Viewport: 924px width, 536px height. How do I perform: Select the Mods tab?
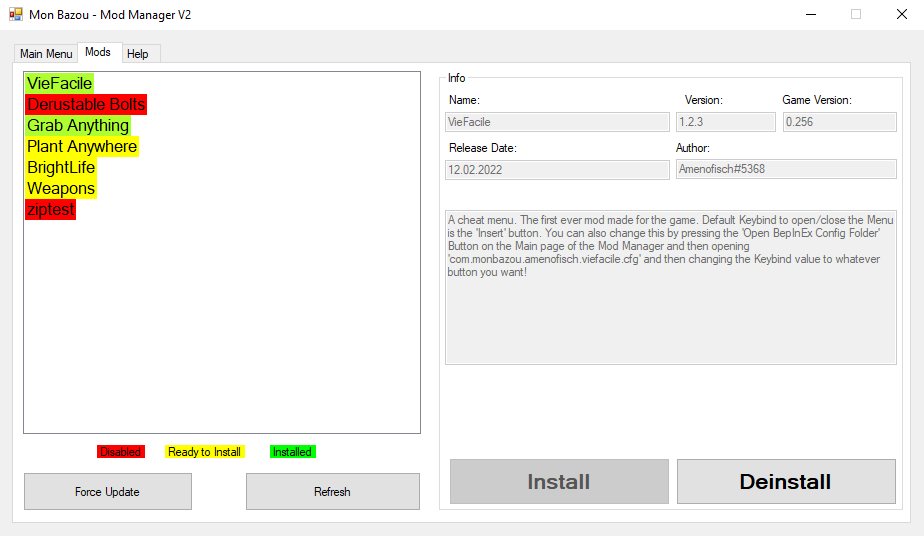pyautogui.click(x=98, y=52)
